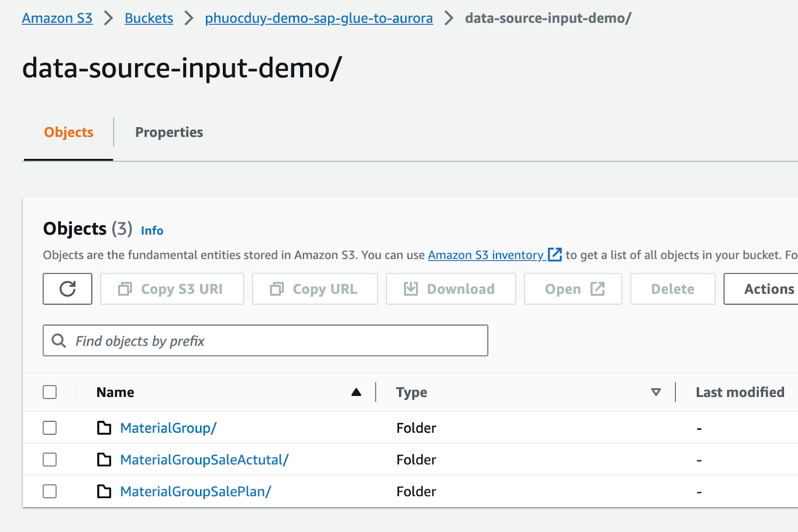Image resolution: width=798 pixels, height=532 pixels.
Task: Click the Download button
Action: (x=451, y=289)
